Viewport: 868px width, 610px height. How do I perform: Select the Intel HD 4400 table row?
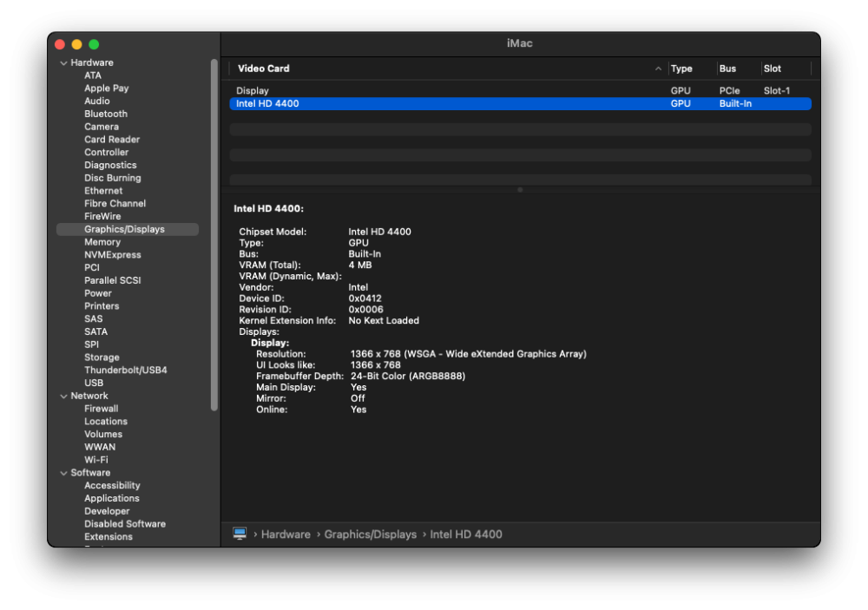tap(520, 103)
